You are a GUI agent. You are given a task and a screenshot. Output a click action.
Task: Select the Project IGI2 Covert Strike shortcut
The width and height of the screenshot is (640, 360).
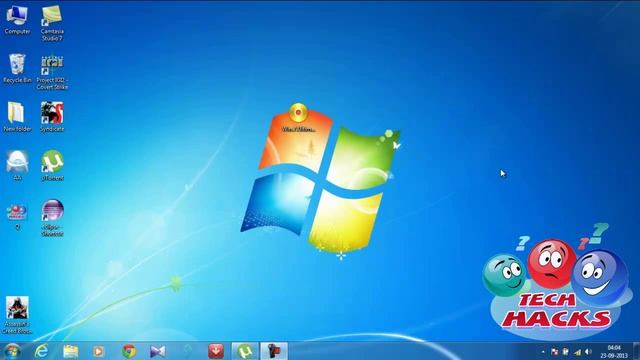52,72
